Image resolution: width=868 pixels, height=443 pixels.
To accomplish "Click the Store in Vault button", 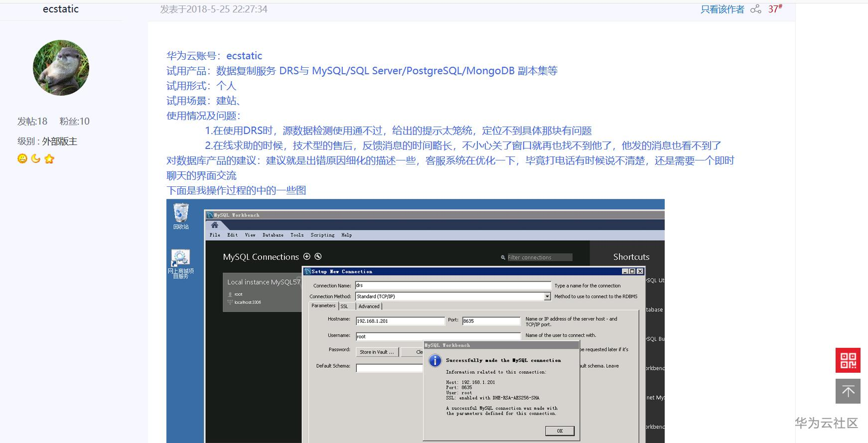I will 377,352.
